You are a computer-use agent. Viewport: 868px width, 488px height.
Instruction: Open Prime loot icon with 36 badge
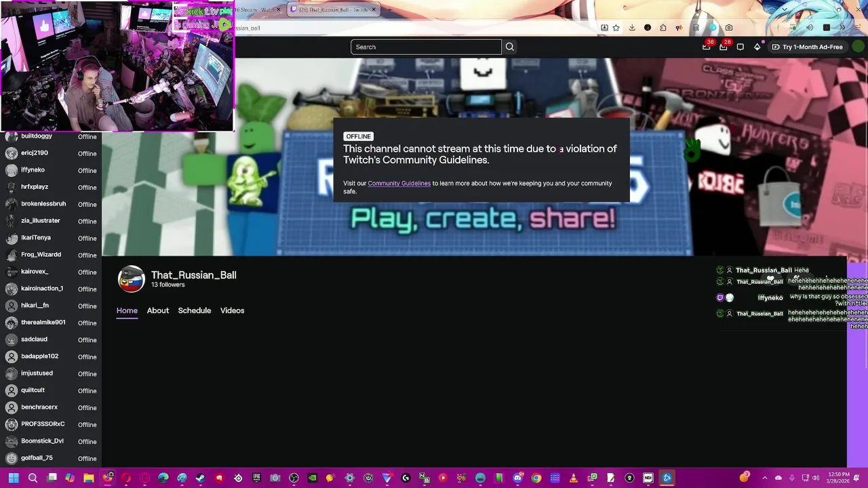pos(707,47)
